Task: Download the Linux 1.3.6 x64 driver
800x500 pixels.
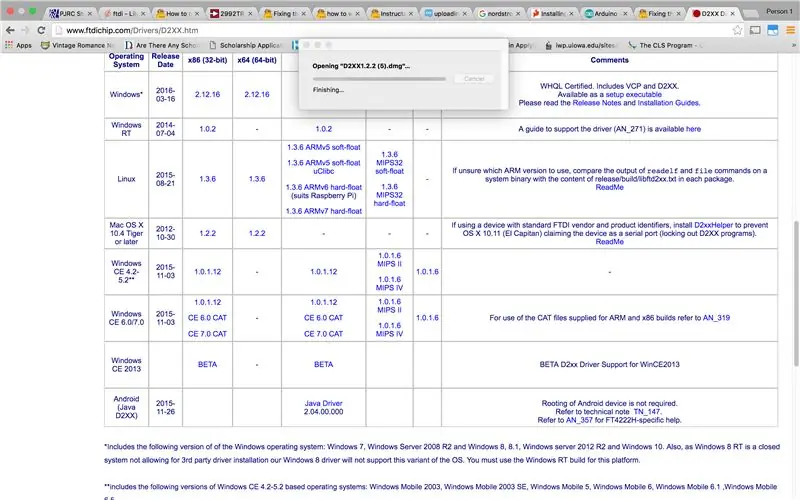Action: 257,179
